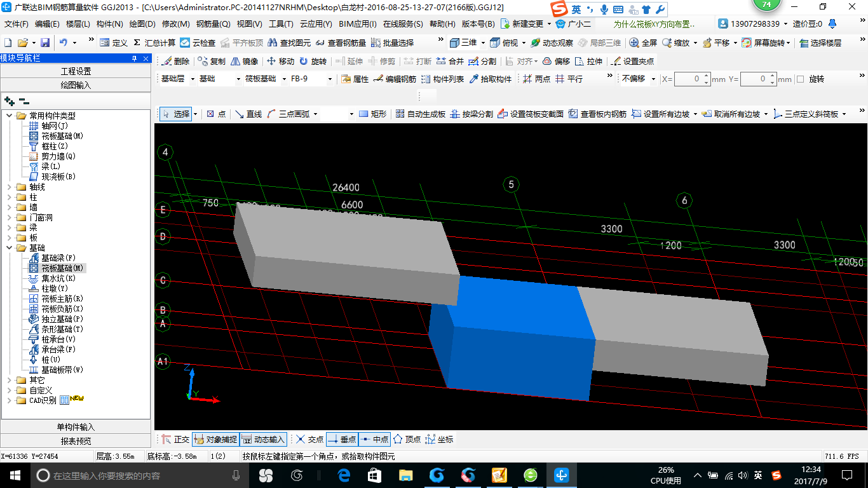This screenshot has height=488, width=868.
Task: Toggle 对象捕捉 object snap
Action: pos(215,439)
